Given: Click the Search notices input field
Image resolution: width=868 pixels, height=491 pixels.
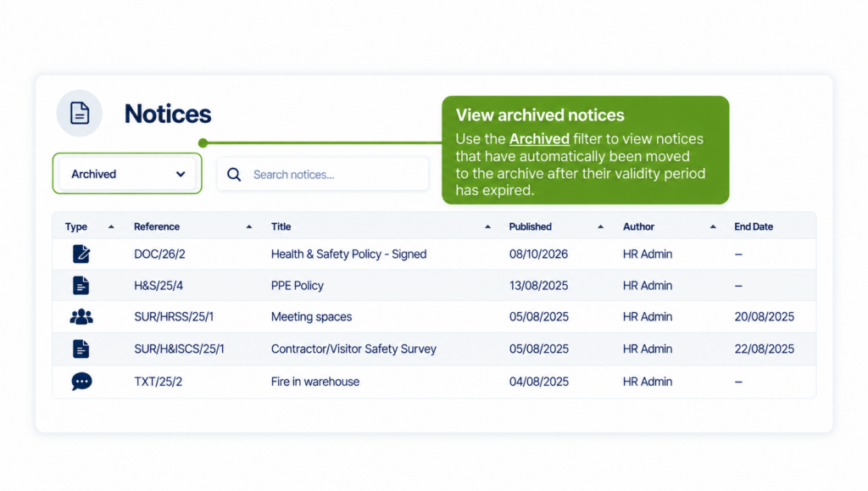Looking at the screenshot, I should pyautogui.click(x=323, y=175).
